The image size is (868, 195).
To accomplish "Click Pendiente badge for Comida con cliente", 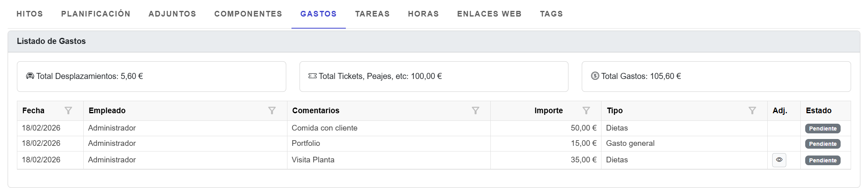I will coord(823,129).
